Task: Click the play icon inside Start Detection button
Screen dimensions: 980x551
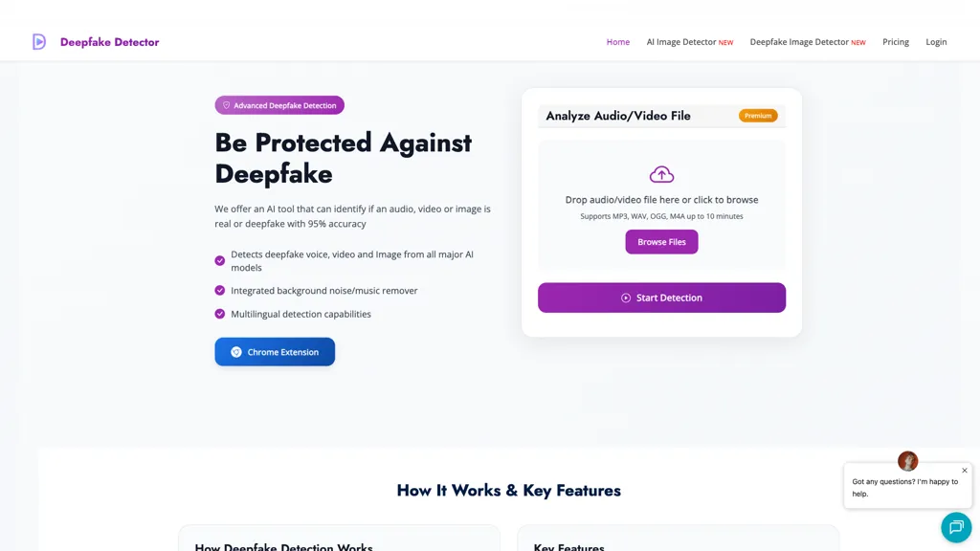Action: [x=625, y=298]
